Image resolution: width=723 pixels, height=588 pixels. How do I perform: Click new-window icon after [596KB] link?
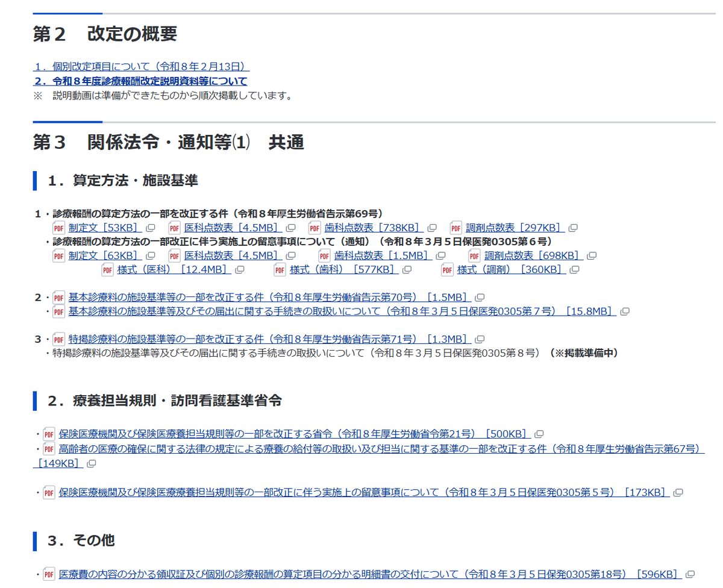click(690, 575)
